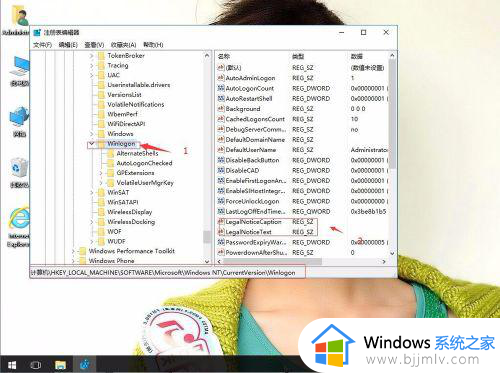500x373 pixels.
Task: Select the WUDF key
Action: point(116,241)
